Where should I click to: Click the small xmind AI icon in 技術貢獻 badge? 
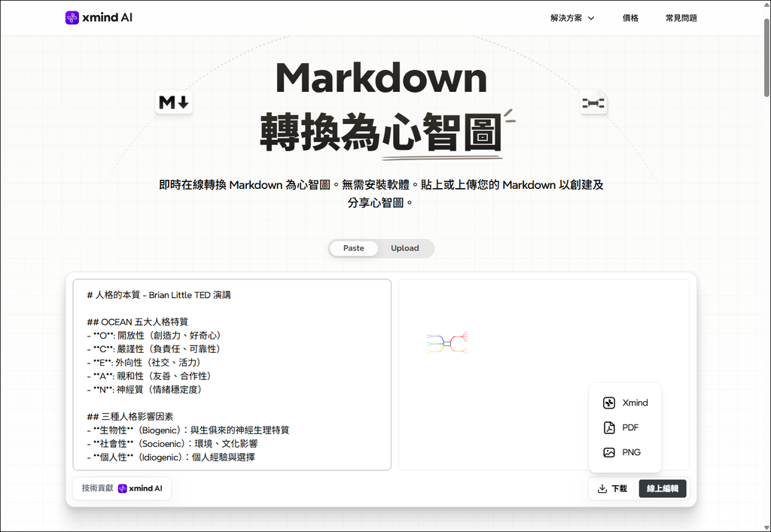(x=123, y=488)
